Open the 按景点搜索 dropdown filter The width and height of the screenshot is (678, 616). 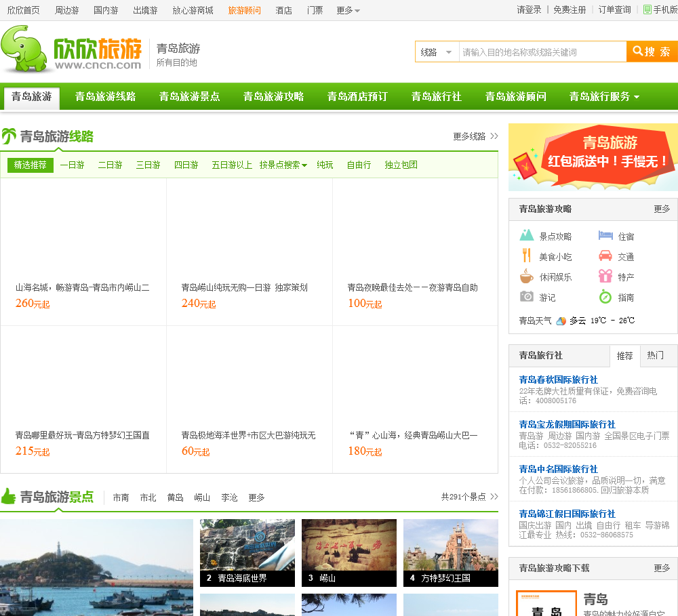pyautogui.click(x=283, y=165)
